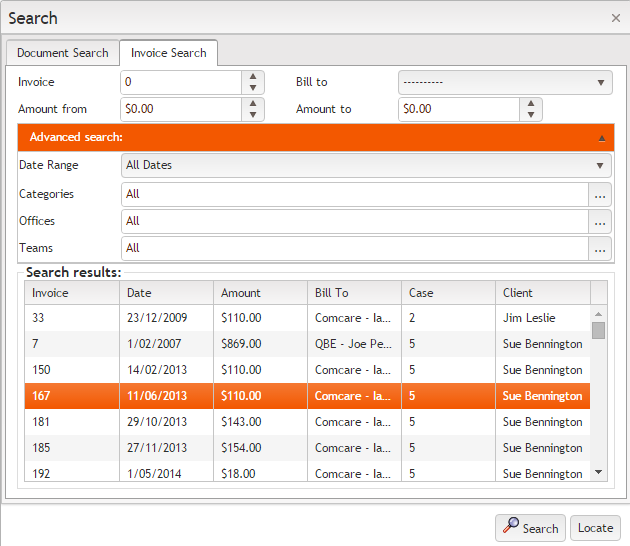Click the Teams ellipsis browse button
The image size is (630, 546).
coord(600,249)
